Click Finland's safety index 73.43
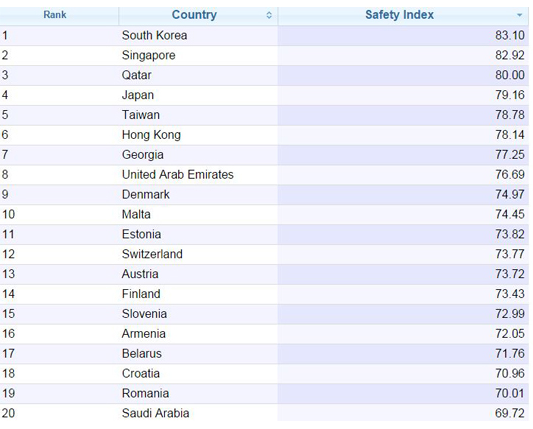 tap(510, 294)
